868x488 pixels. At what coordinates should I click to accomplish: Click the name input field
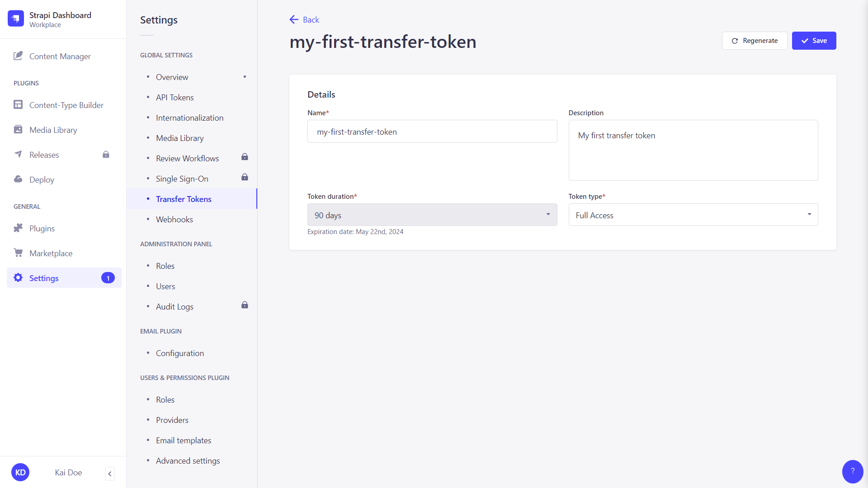coord(432,131)
